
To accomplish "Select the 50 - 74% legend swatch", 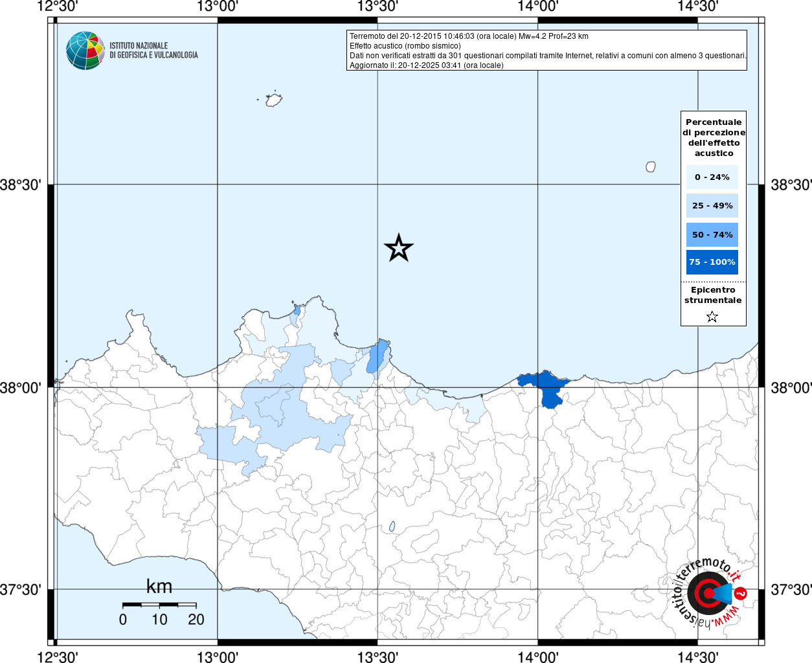I will (712, 234).
